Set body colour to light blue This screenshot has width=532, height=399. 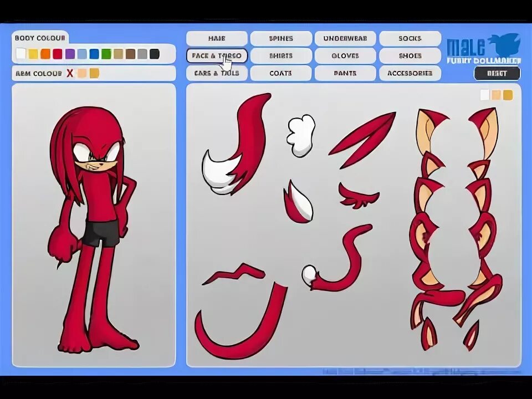pos(82,54)
